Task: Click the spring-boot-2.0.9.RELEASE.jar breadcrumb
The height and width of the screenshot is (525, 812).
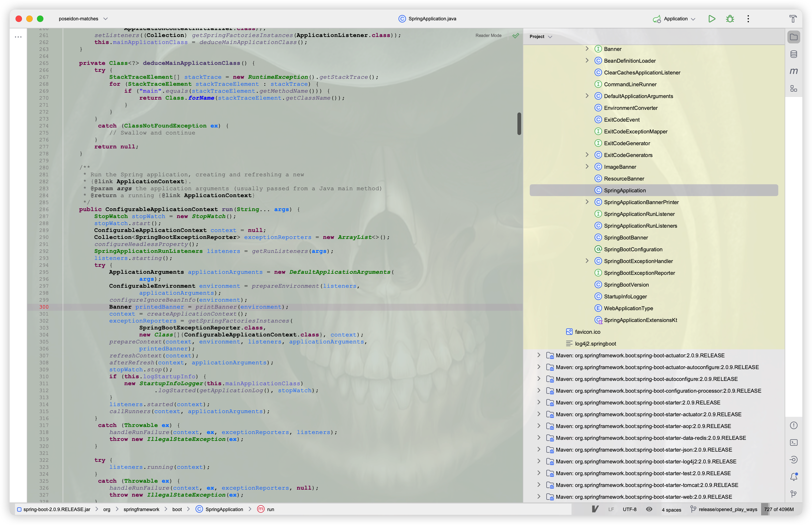Action: coord(57,509)
